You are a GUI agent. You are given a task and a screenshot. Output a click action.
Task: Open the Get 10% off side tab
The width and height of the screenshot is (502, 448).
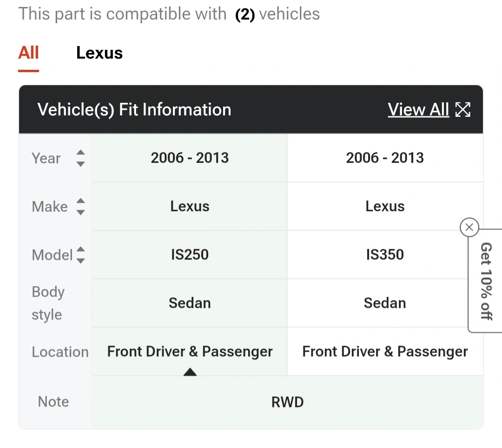click(x=486, y=281)
